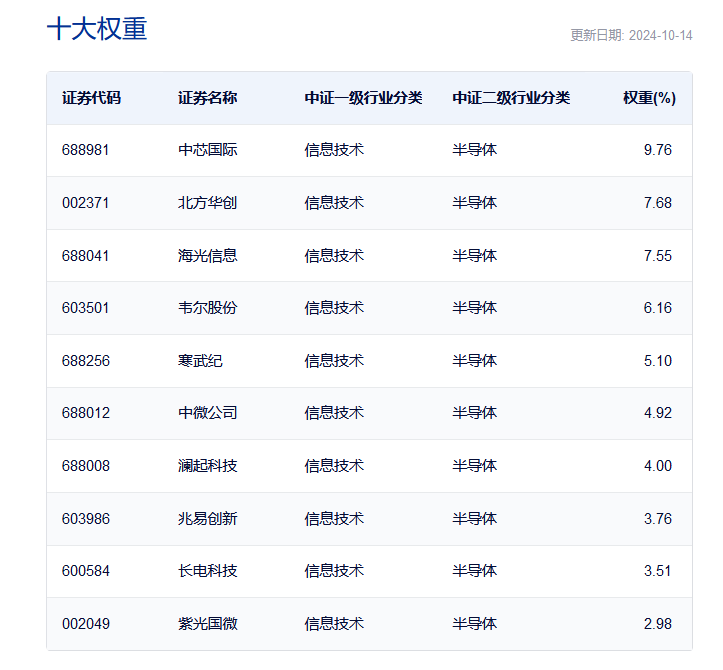The height and width of the screenshot is (670, 723).
Task: Click the 权重(%) column header
Action: [649, 98]
